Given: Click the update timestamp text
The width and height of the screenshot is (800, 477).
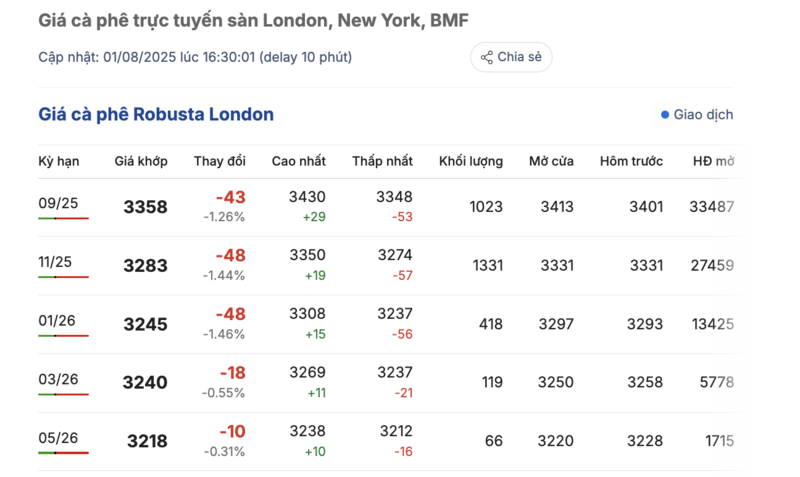Looking at the screenshot, I should coord(195,57).
